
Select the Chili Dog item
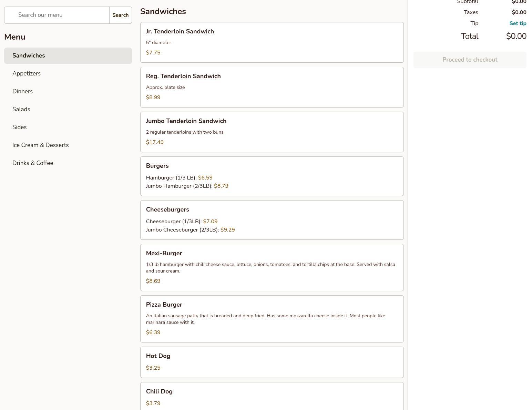pyautogui.click(x=272, y=397)
